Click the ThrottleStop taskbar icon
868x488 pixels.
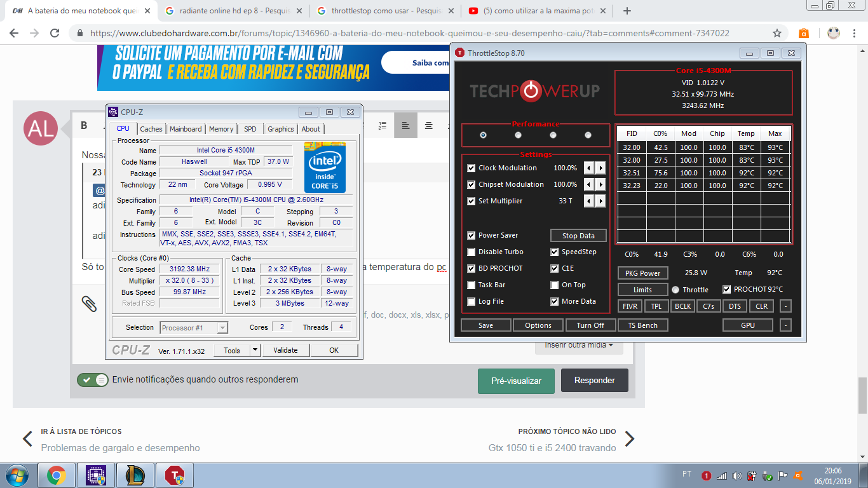click(x=174, y=475)
